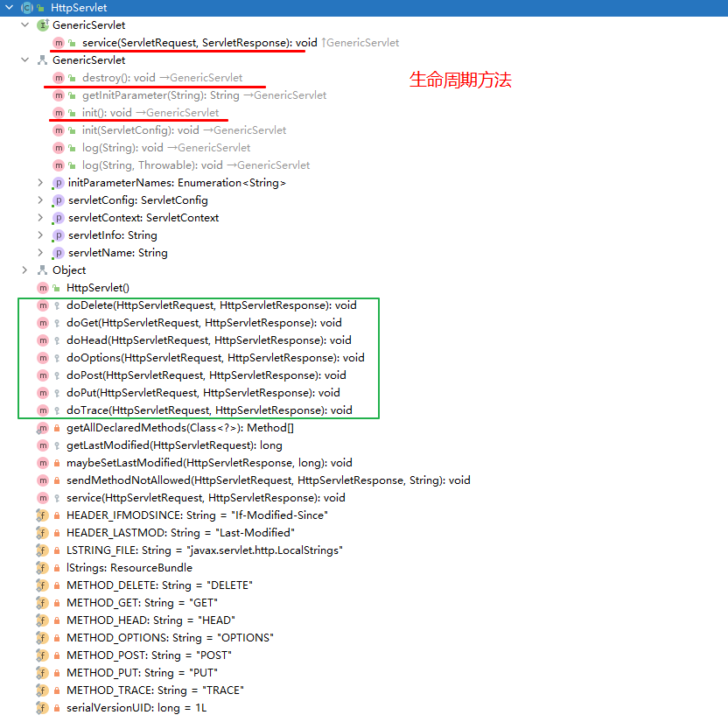Select the serialVersionUID field
728x722 pixels.
136,708
